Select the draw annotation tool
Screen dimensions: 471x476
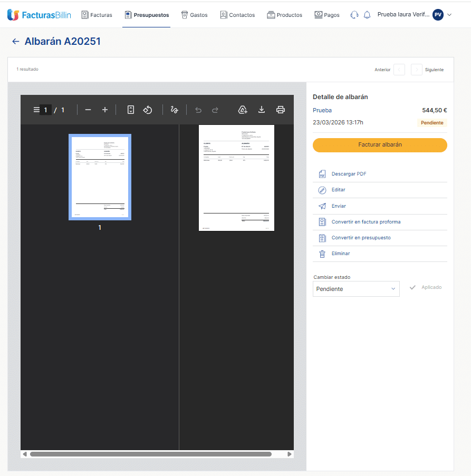174,110
